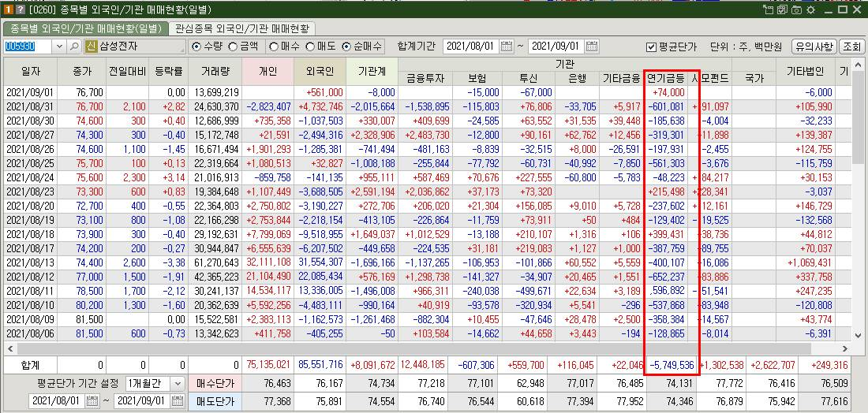This screenshot has width=868, height=413.
Task: Click the 조회 query button
Action: [x=851, y=47]
